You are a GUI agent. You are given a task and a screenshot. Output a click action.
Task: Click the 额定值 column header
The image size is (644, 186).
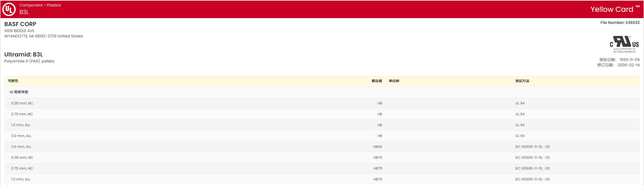pyautogui.click(x=377, y=81)
